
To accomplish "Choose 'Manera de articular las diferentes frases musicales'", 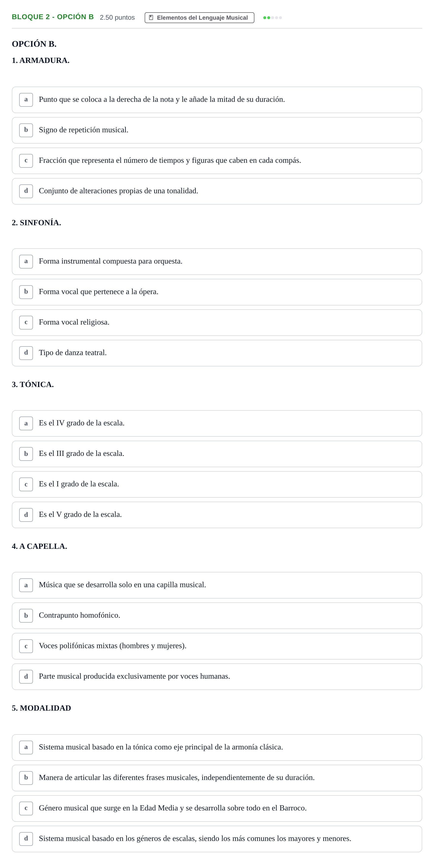I will 217,778.
